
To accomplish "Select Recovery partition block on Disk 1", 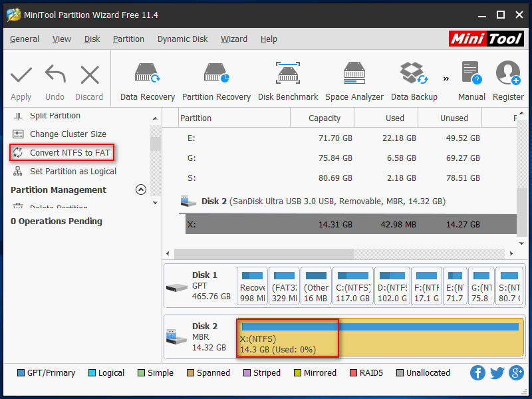I will (252, 287).
